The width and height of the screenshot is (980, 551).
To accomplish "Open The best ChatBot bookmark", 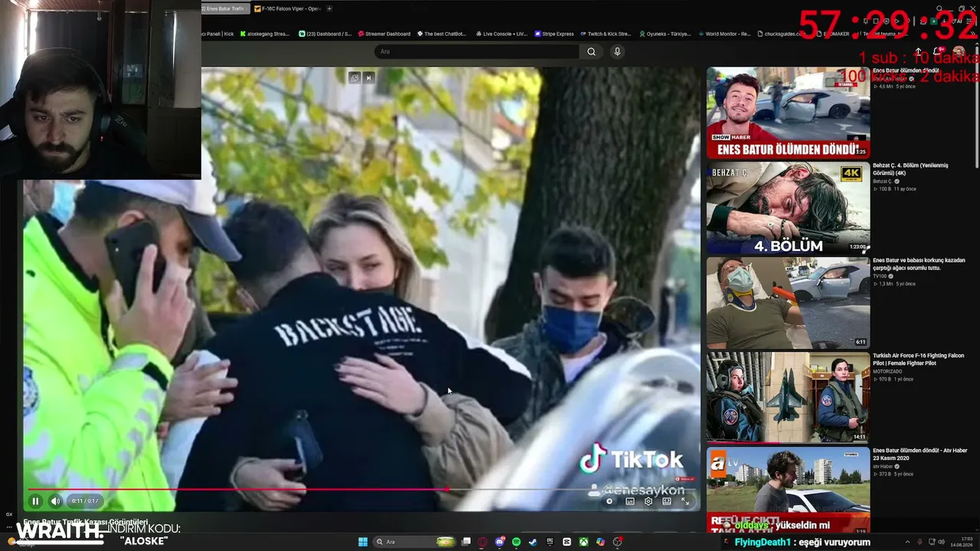I will (442, 34).
